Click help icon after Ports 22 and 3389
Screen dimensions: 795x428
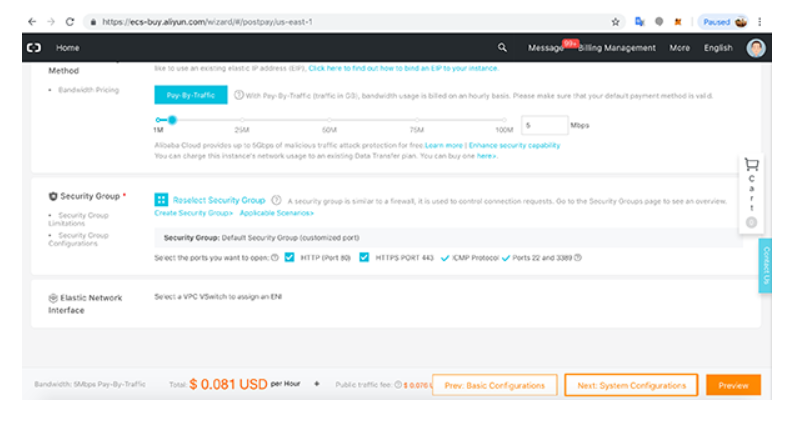click(x=577, y=258)
